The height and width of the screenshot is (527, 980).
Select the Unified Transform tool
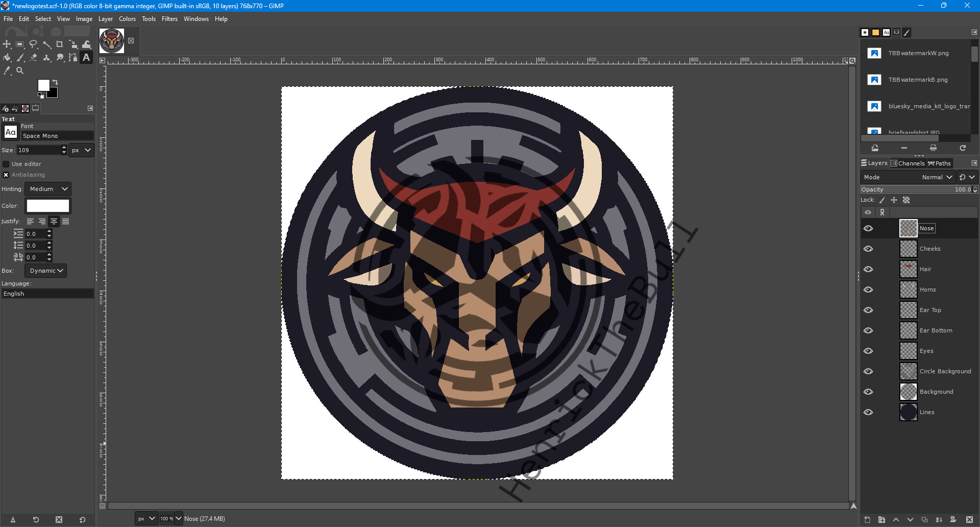click(73, 44)
